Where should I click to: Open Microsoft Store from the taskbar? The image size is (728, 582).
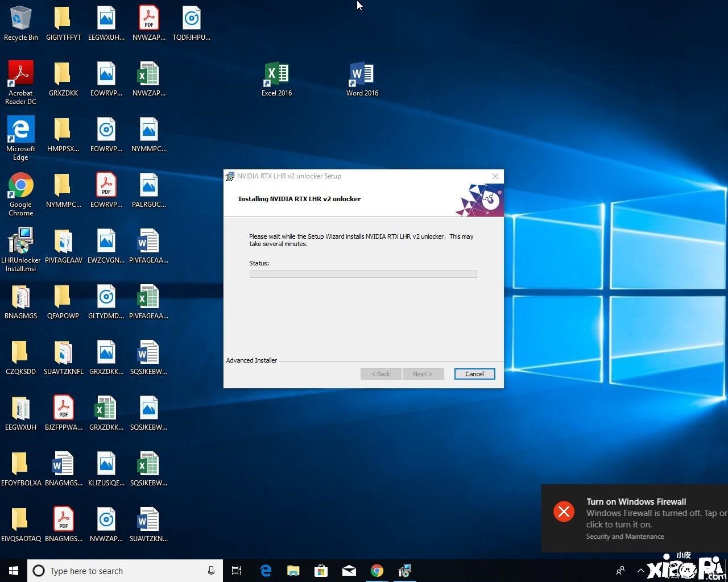point(321,571)
